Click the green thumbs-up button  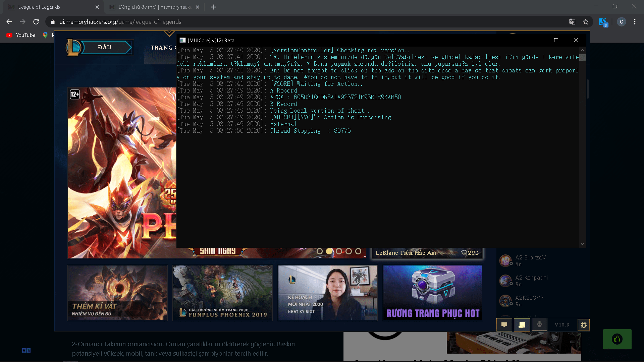click(617, 339)
